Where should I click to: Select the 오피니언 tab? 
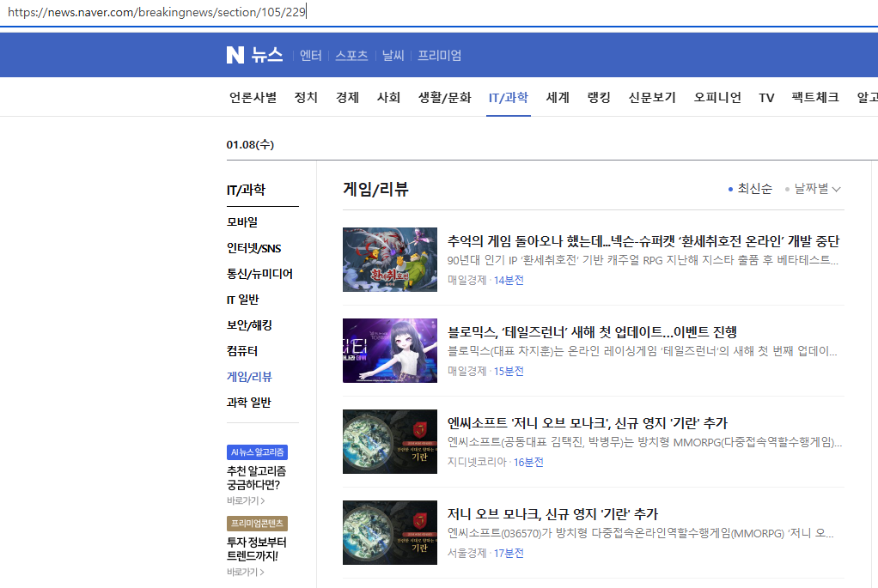[717, 97]
